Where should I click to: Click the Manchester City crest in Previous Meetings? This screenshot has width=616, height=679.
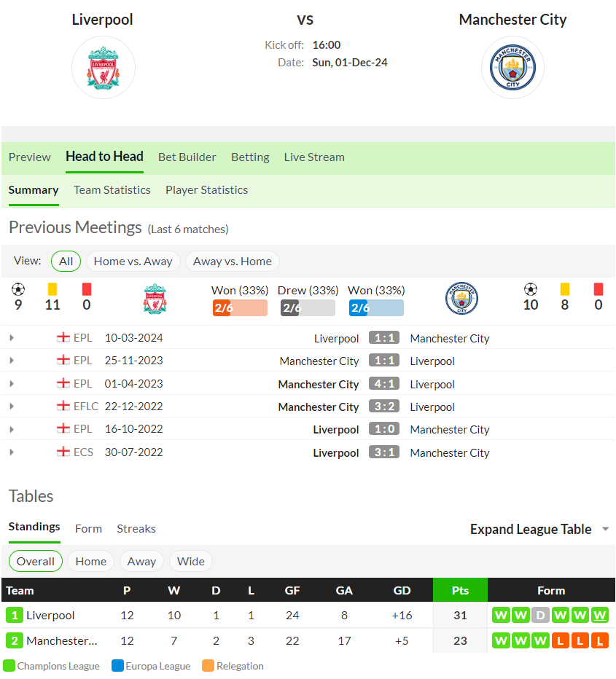point(461,299)
